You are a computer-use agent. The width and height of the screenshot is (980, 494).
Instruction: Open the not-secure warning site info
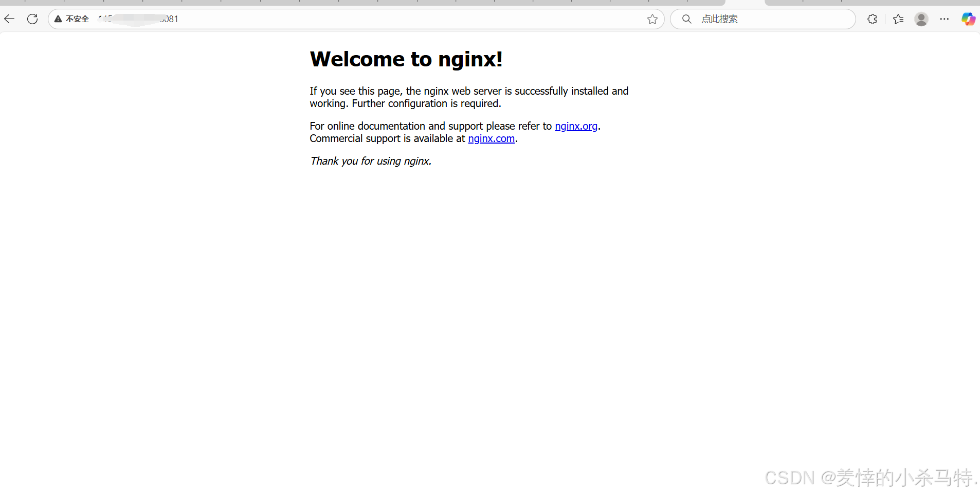click(71, 19)
